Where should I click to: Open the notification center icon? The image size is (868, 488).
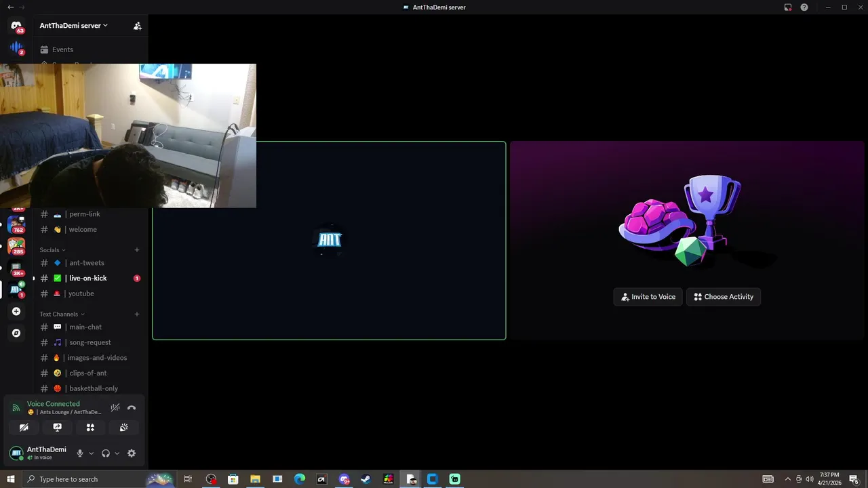point(854,479)
